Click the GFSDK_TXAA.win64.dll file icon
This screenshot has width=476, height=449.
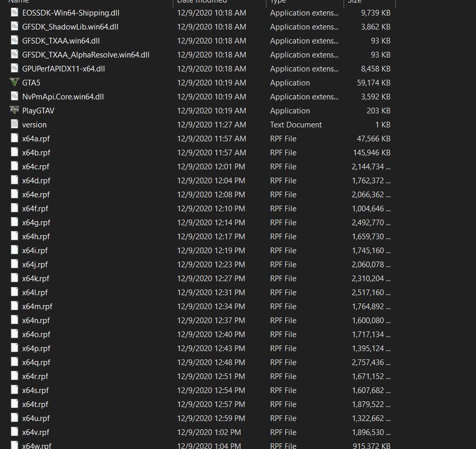coord(14,40)
